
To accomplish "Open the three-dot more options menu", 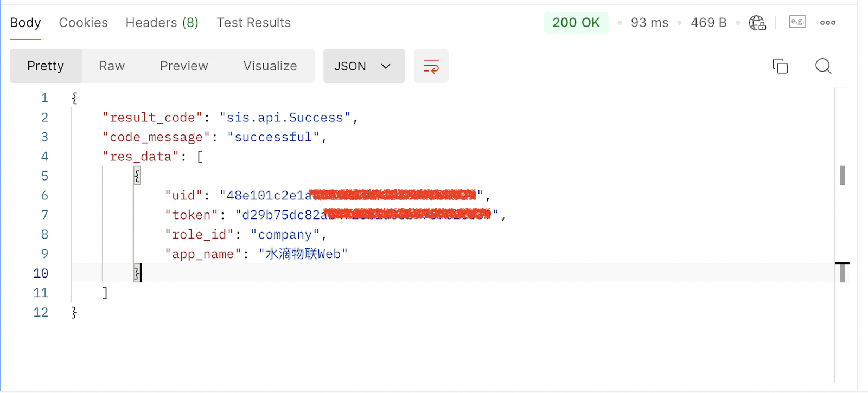I will click(827, 23).
